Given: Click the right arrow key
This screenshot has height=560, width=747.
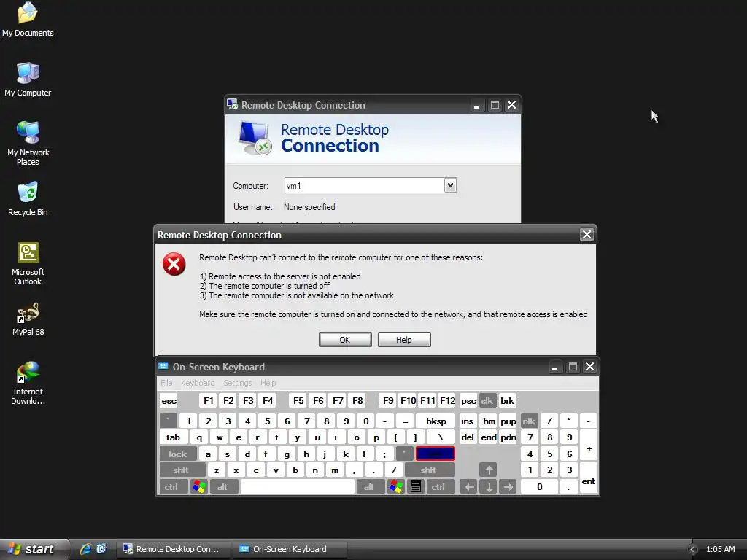Looking at the screenshot, I should [508, 486].
